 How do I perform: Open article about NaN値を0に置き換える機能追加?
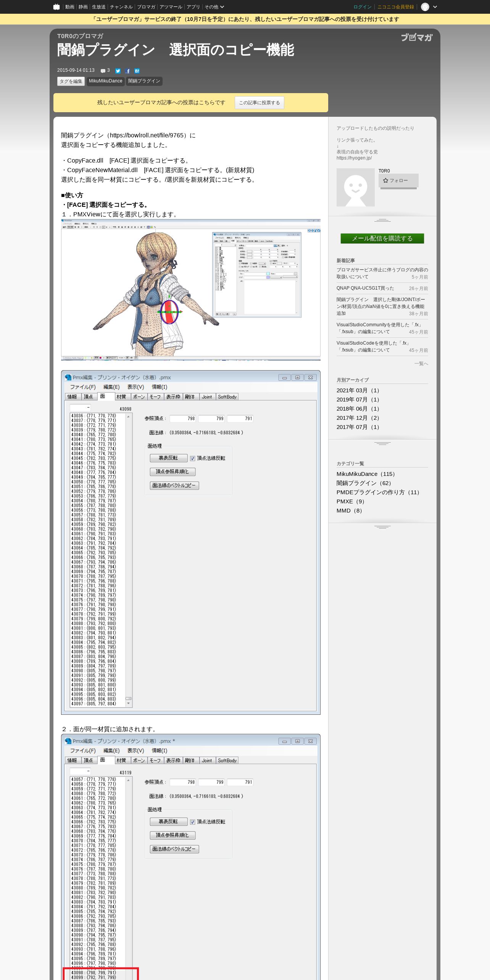coord(381,306)
